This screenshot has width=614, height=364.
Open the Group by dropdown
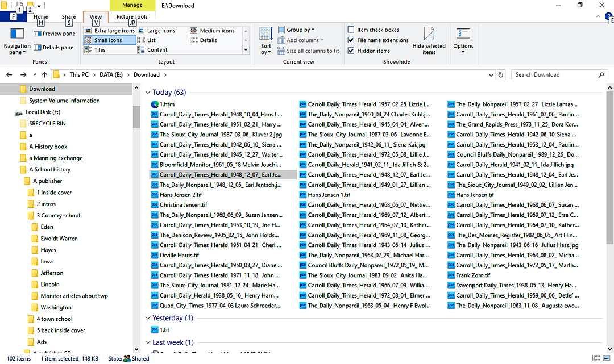296,30
